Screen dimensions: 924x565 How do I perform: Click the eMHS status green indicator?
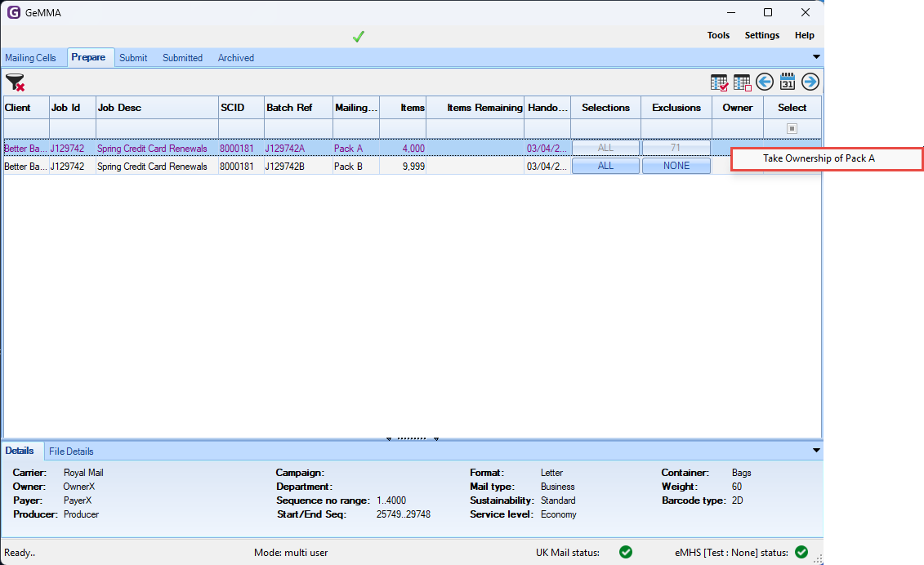pyautogui.click(x=801, y=552)
